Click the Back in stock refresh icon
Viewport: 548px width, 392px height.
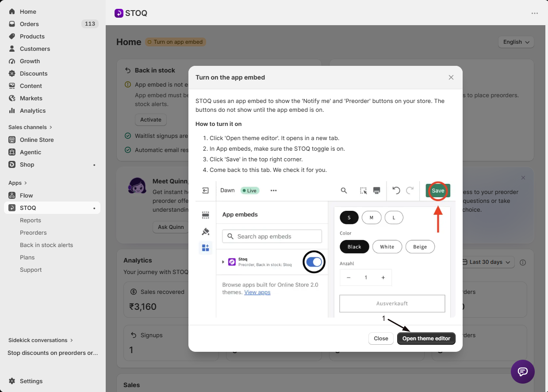[x=128, y=70]
